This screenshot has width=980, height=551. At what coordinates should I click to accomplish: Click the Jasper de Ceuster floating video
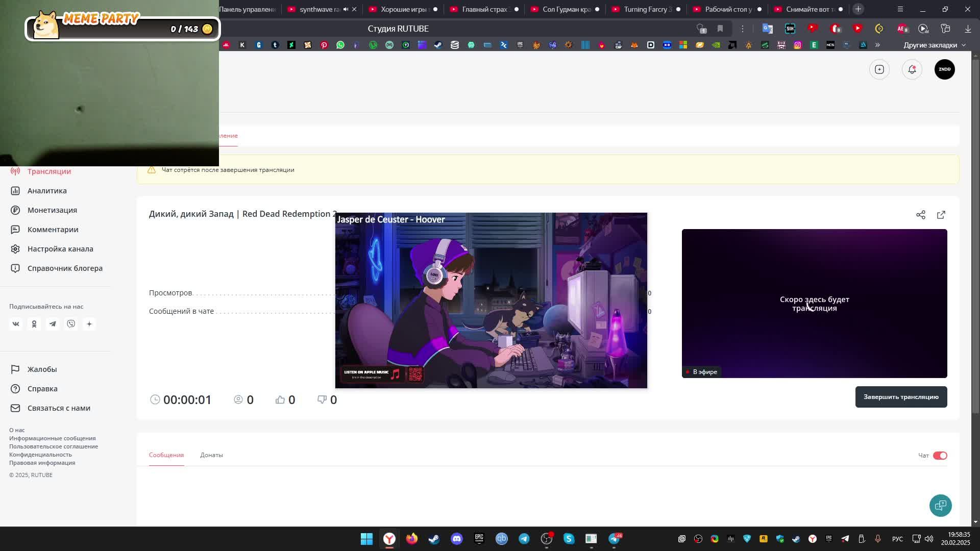[x=491, y=300]
